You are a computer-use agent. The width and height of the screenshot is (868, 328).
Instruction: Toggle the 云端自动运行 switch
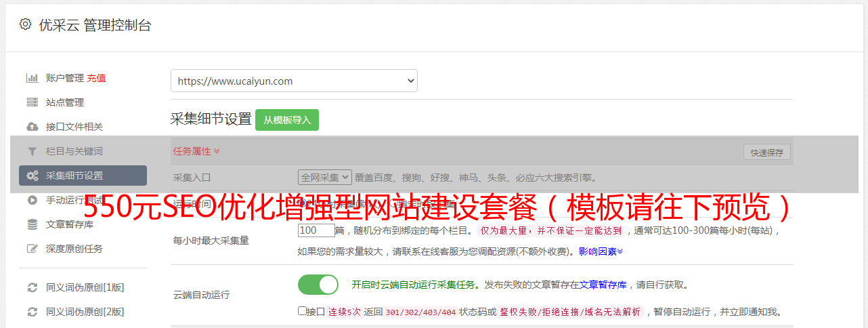point(318,285)
